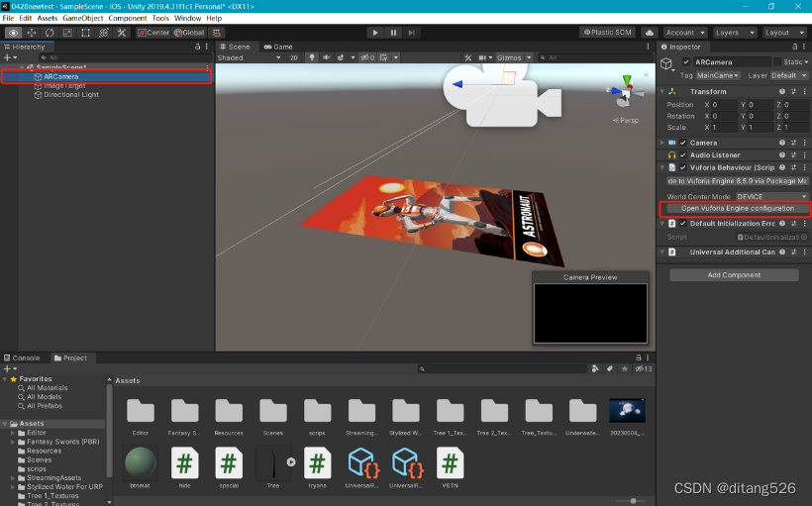Open the Account dropdown

pyautogui.click(x=685, y=32)
